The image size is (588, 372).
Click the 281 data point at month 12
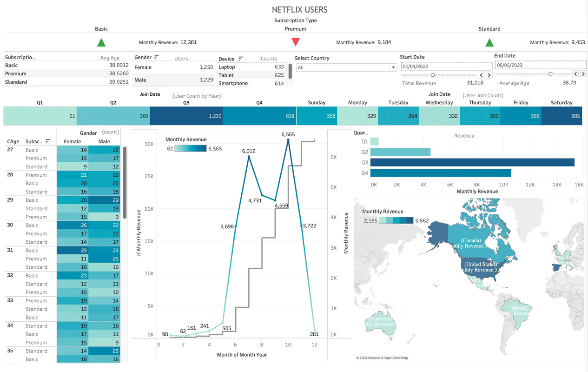(314, 330)
